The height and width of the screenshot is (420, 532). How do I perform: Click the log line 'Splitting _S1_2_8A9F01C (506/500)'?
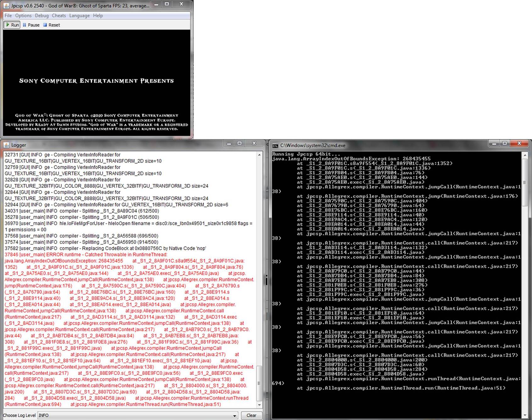tap(82, 217)
